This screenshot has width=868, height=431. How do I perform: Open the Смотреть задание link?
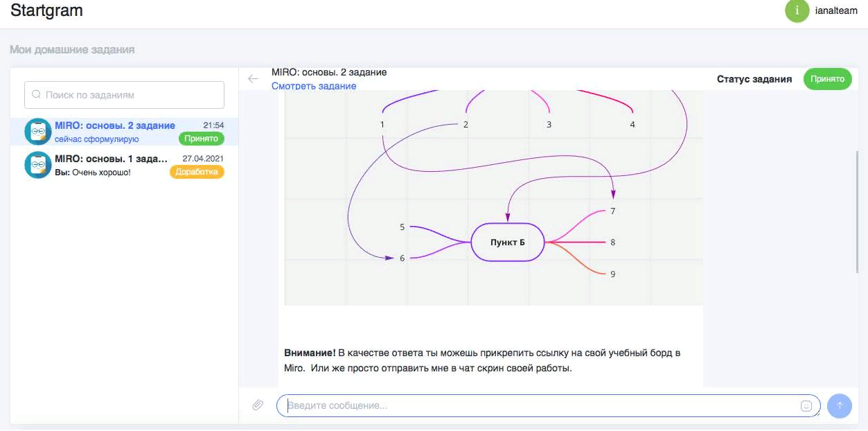point(314,86)
